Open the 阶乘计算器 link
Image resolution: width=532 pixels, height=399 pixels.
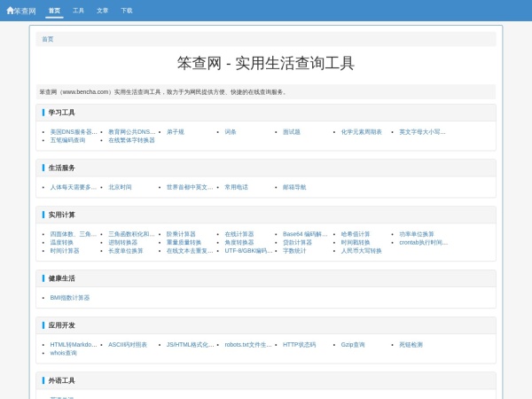click(181, 234)
